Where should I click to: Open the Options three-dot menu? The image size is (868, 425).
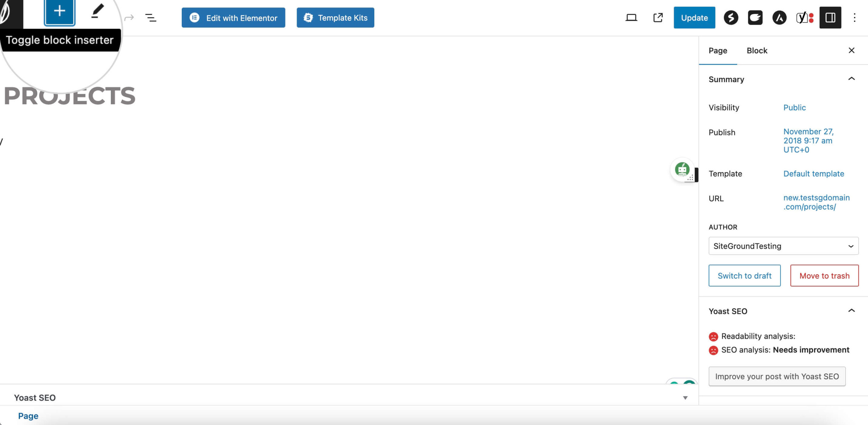854,18
